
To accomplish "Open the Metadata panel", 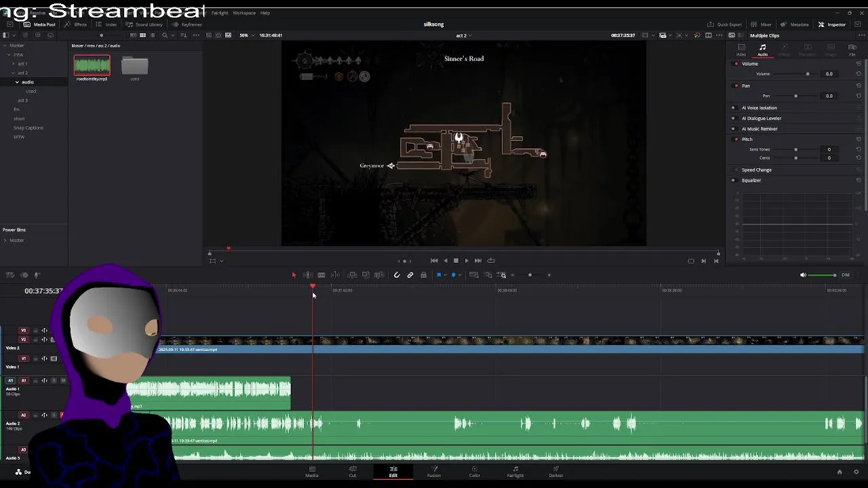I will point(795,24).
